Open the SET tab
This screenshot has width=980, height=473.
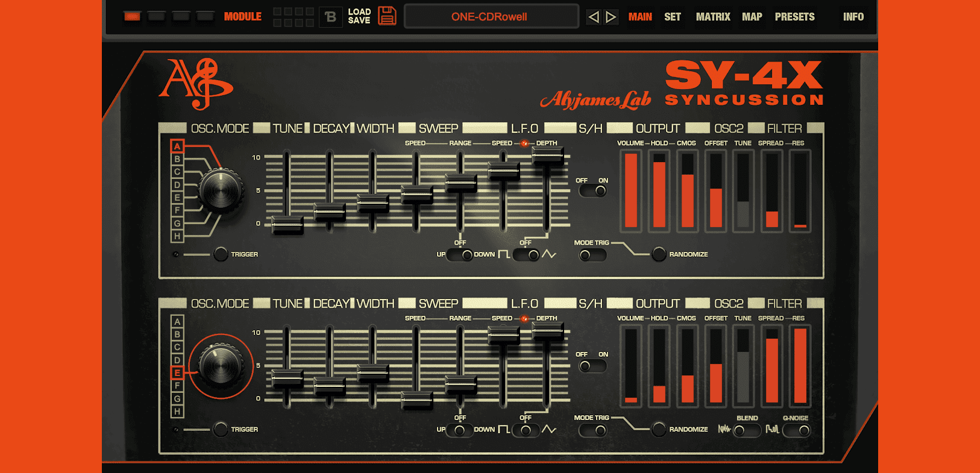673,17
